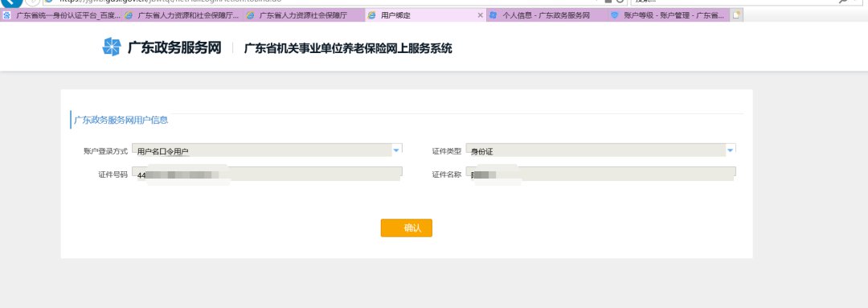Click the IE icon on 用户绑定 tab

(371, 15)
